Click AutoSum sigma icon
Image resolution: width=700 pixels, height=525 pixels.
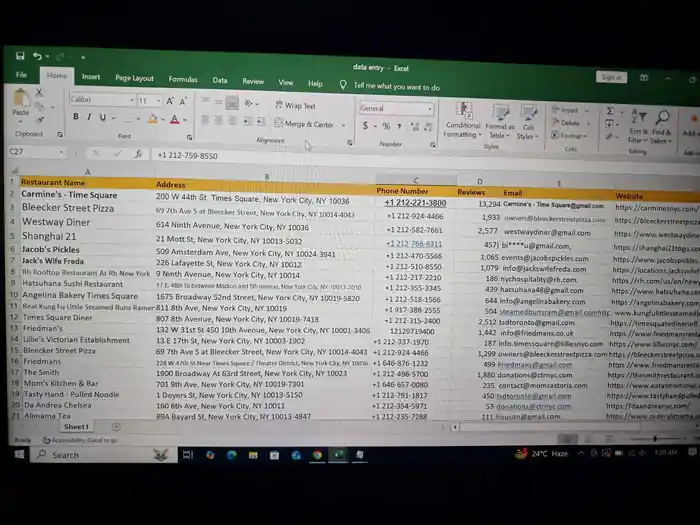(610, 111)
